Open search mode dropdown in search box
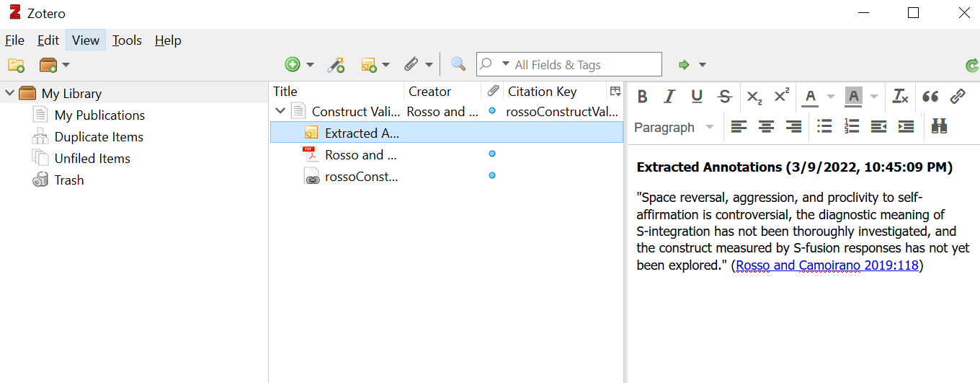 pyautogui.click(x=505, y=64)
